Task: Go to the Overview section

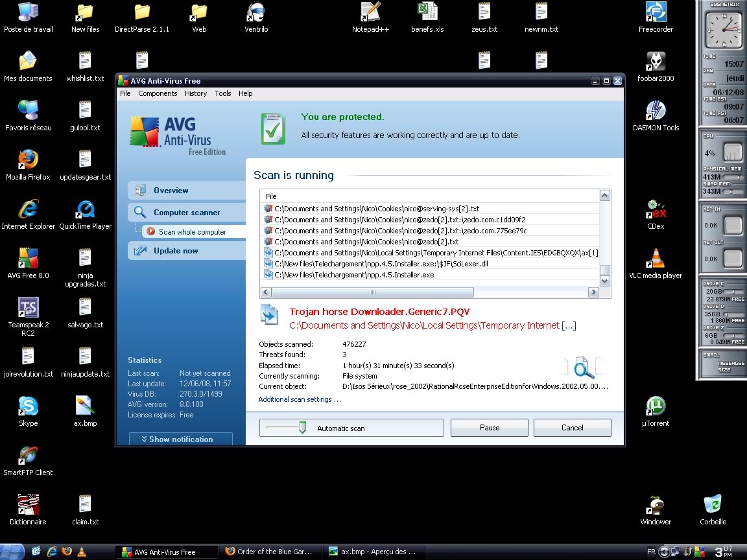Action: [187, 191]
